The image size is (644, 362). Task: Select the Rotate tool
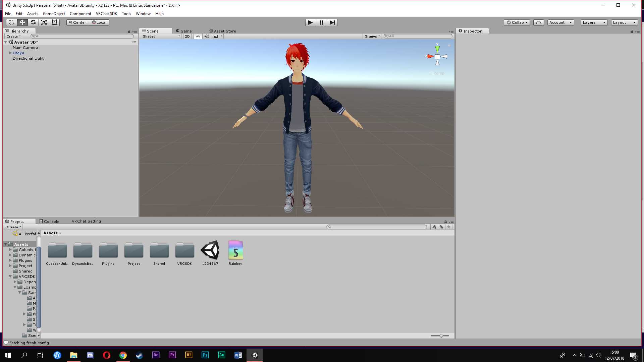pos(33,22)
